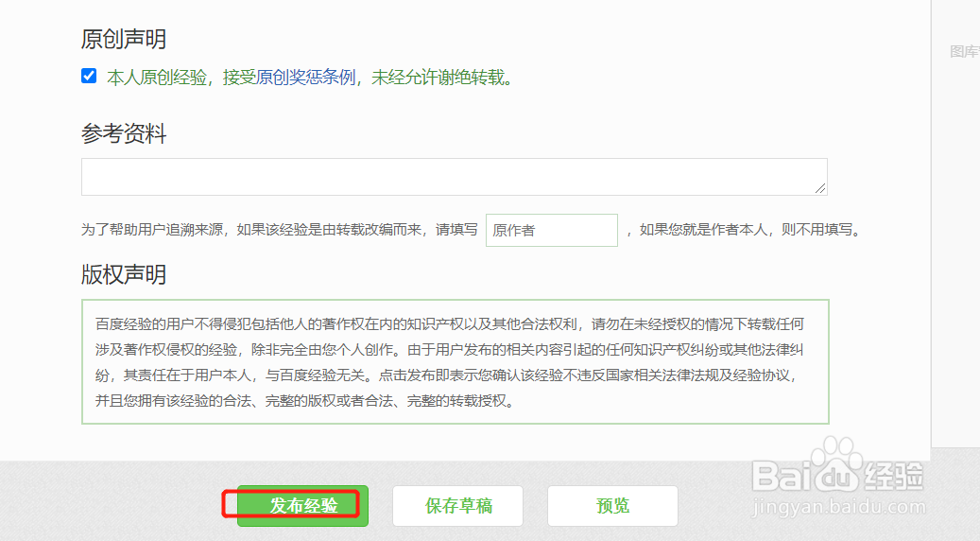The image size is (980, 541).
Task: Click the text 未经允许谢绝转载
Action: click(x=438, y=78)
